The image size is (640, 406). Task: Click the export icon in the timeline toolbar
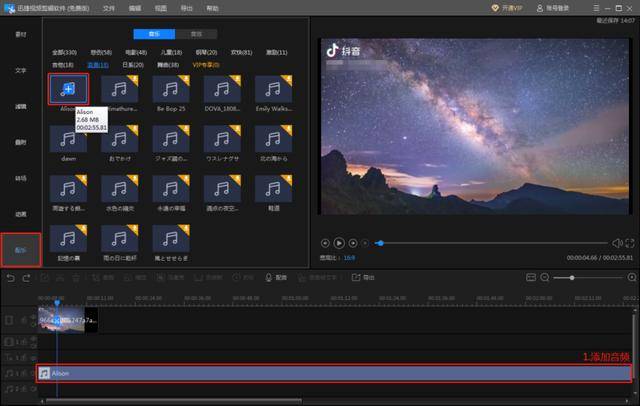pyautogui.click(x=356, y=277)
